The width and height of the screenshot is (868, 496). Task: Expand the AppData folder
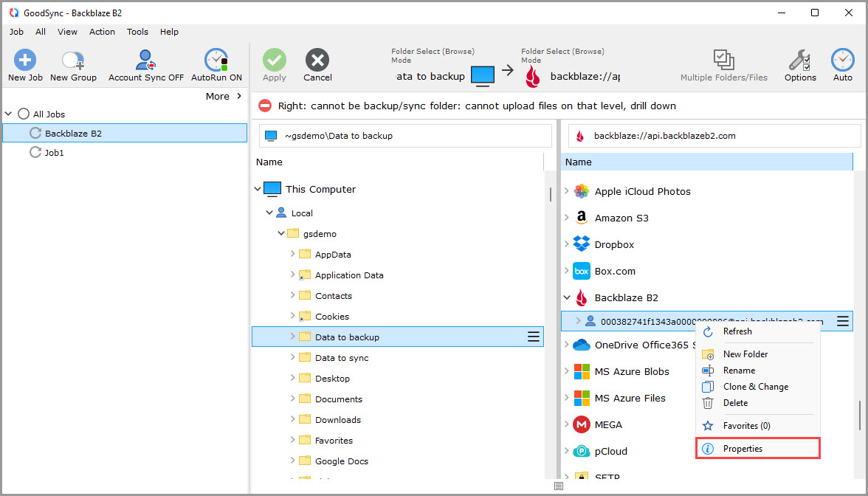pyautogui.click(x=293, y=254)
